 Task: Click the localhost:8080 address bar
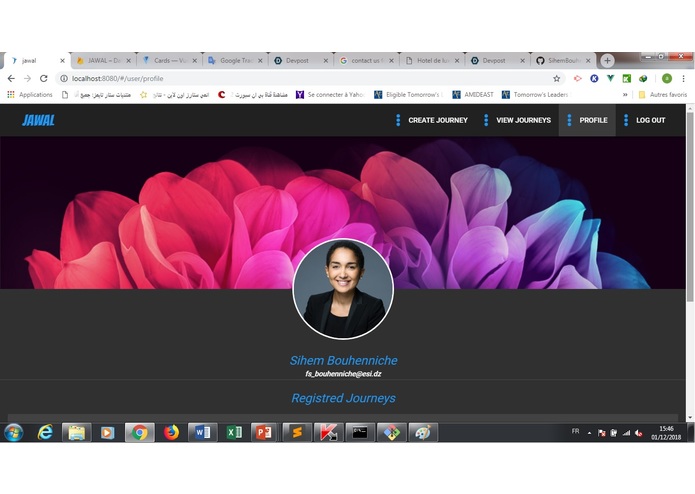click(x=310, y=78)
